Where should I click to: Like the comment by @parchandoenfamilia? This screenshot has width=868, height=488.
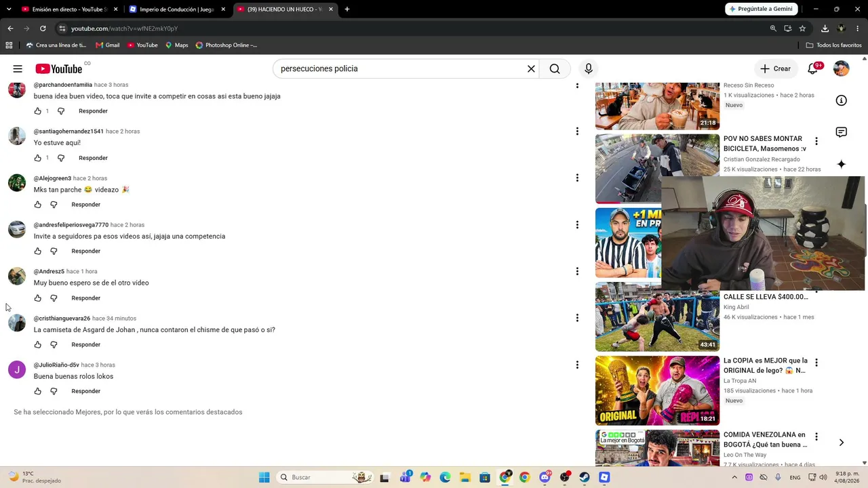38,111
